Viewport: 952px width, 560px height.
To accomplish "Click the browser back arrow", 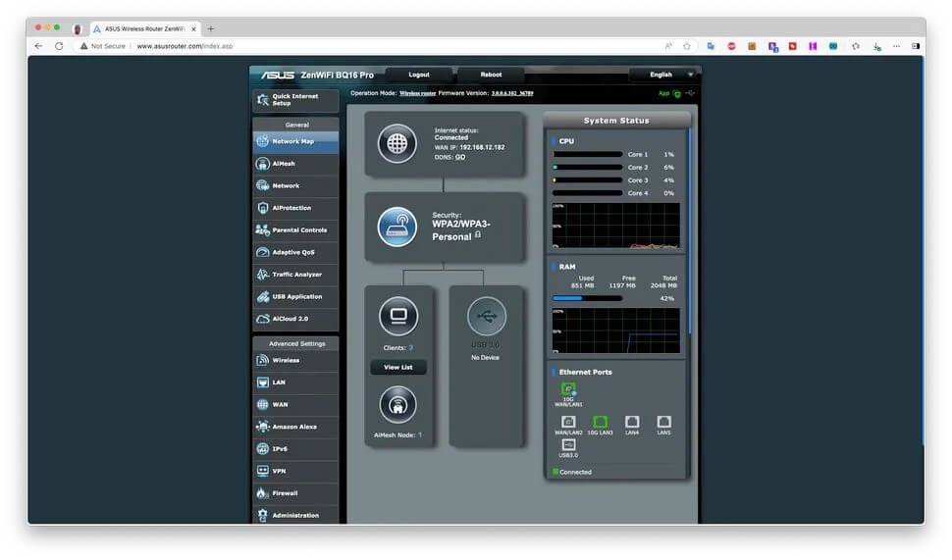I will point(39,46).
